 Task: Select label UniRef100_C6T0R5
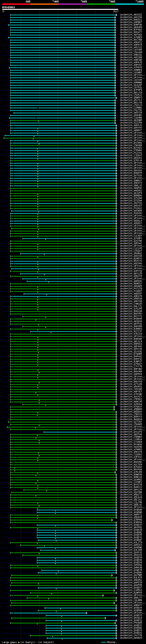pos(131,50)
